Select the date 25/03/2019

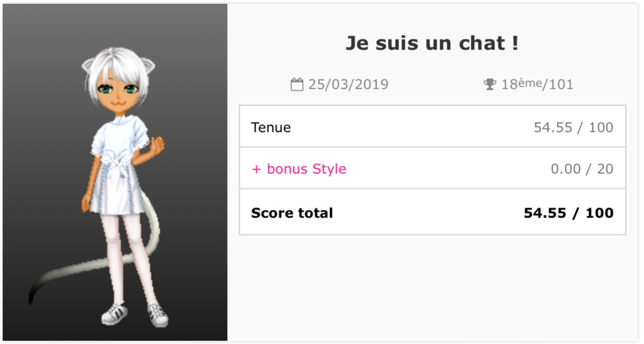348,85
